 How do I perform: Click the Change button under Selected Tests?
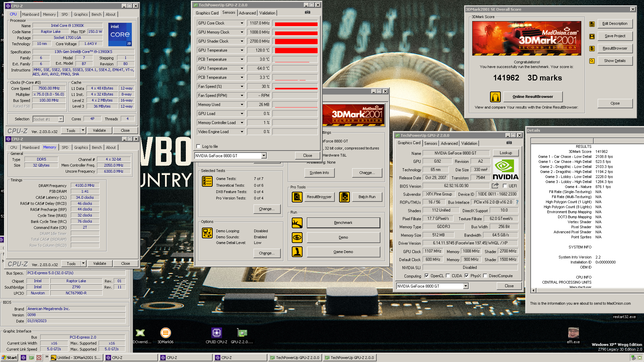267,209
